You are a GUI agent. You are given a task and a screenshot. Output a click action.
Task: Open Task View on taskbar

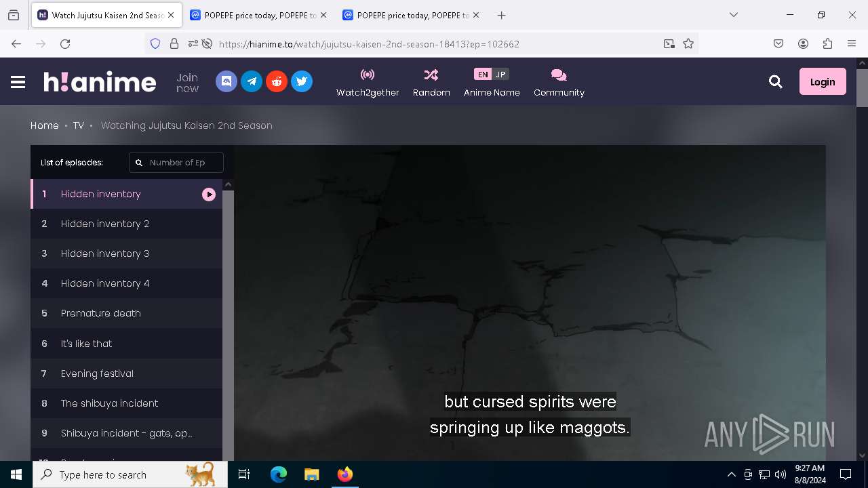244,474
